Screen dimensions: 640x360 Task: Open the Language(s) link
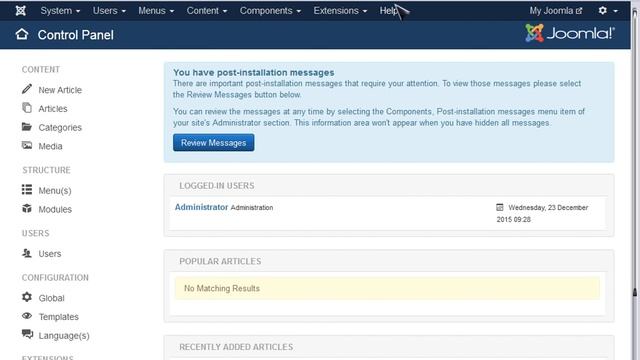click(x=64, y=336)
